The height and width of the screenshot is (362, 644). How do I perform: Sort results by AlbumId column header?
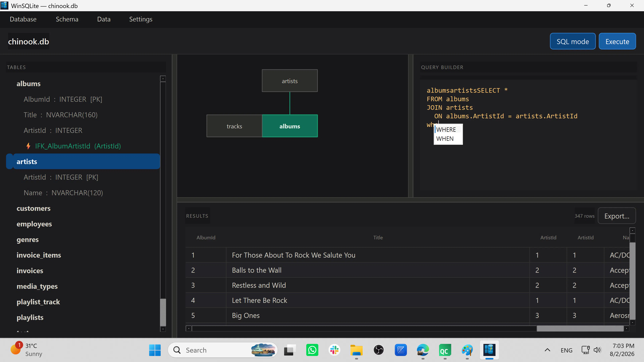pyautogui.click(x=206, y=237)
